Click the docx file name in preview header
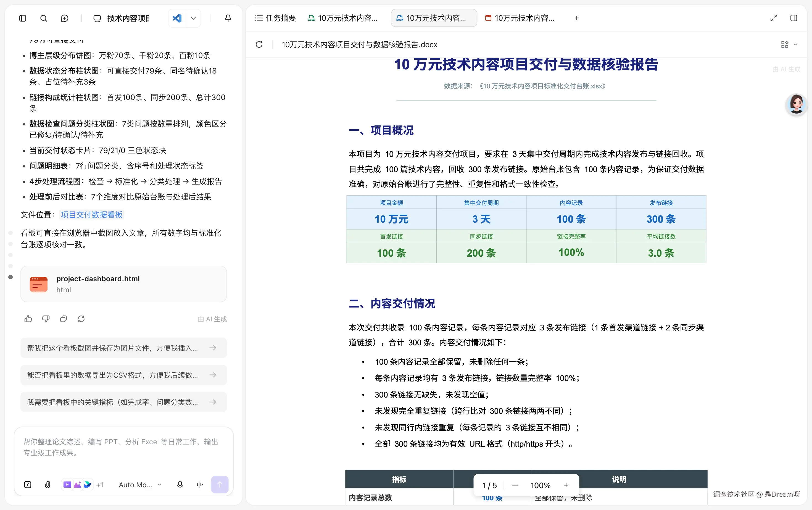 (360, 44)
